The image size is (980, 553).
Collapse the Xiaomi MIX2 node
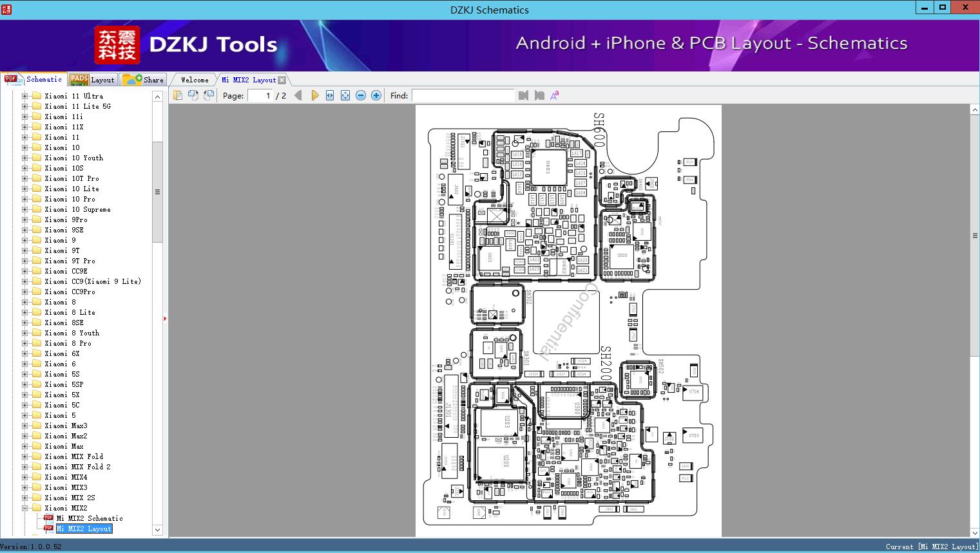[25, 508]
